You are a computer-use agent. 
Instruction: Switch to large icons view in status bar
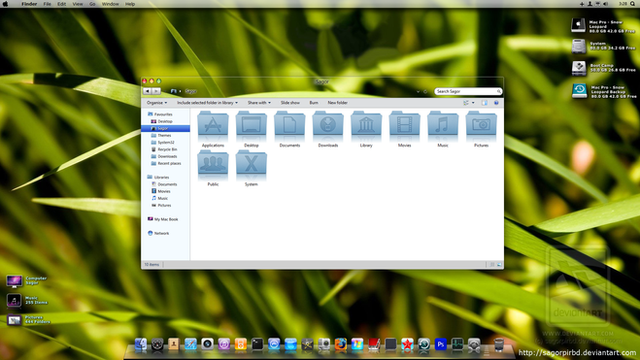pyautogui.click(x=499, y=264)
